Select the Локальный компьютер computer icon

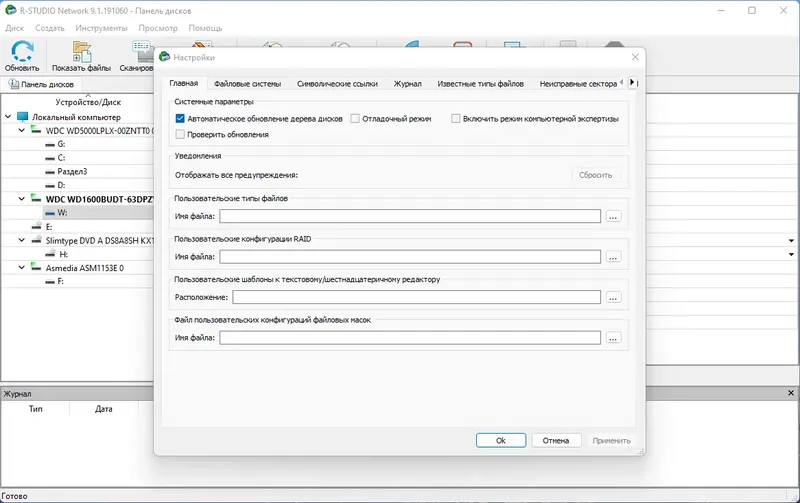coord(23,116)
